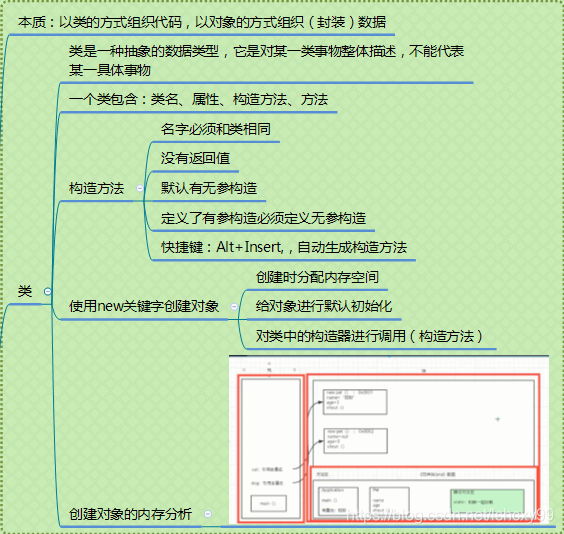The width and height of the screenshot is (564, 534).
Task: Select the 使用new关键字创建对象 topic
Action: tap(144, 306)
